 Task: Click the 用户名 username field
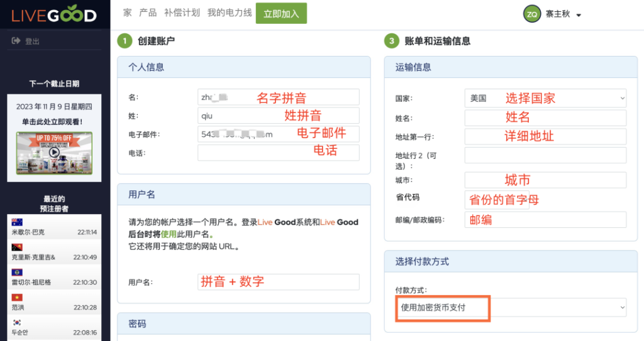pyautogui.click(x=279, y=282)
